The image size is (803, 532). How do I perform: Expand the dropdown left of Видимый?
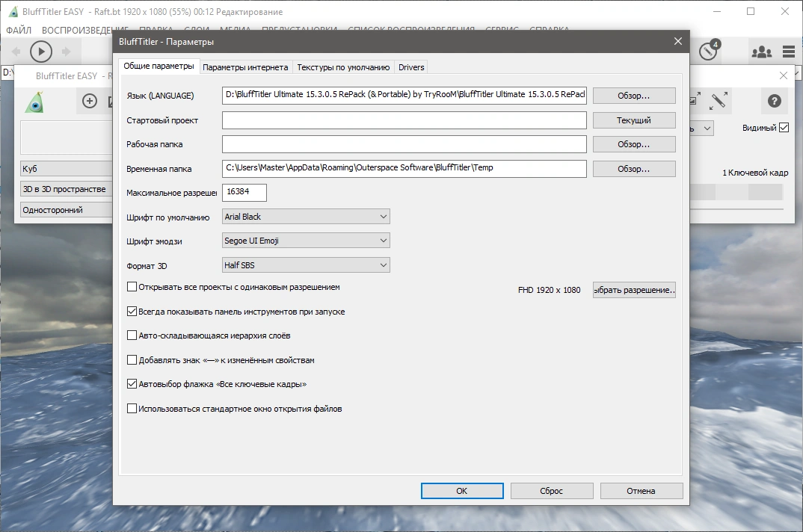(x=702, y=128)
